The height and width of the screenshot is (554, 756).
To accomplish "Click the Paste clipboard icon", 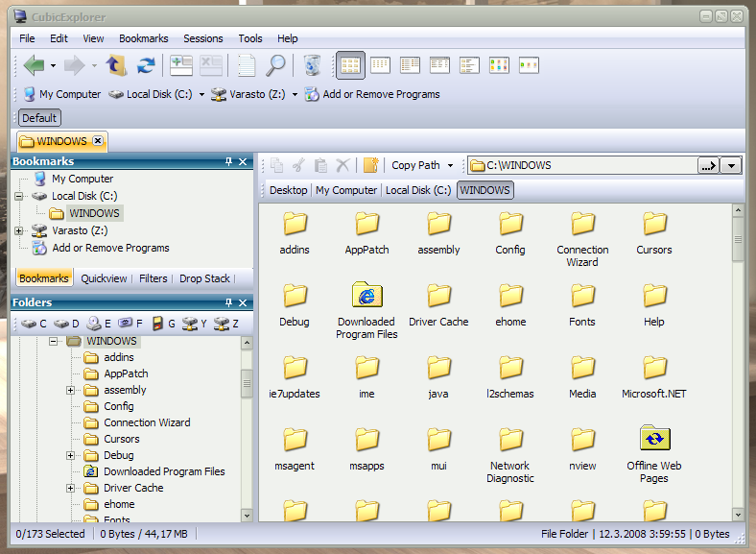I will coord(320,165).
